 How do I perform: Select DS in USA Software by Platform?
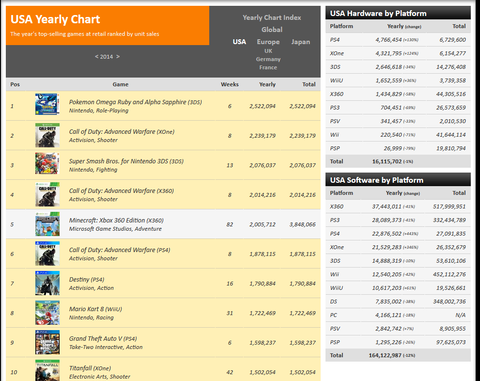pos(333,302)
